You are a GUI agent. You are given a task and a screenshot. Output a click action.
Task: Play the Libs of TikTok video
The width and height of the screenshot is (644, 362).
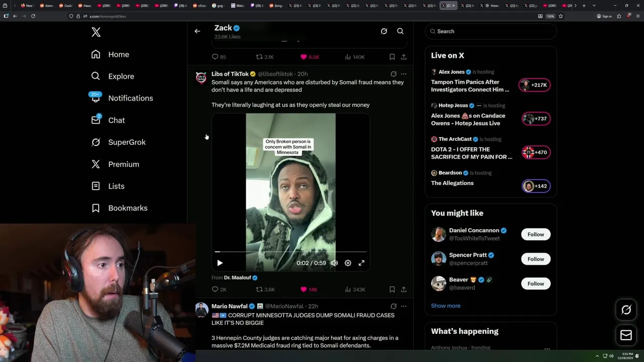point(220,263)
